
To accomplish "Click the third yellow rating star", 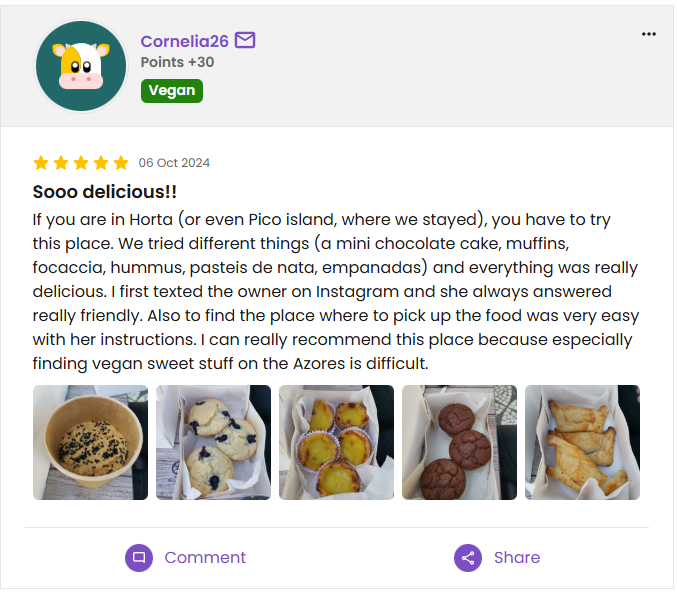I will pos(81,163).
